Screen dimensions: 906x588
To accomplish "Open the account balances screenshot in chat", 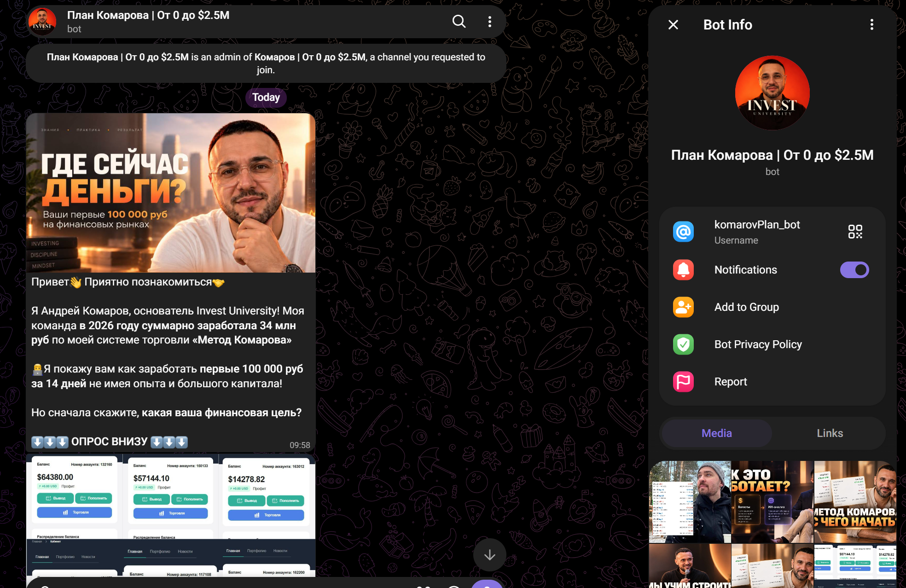I will 171,515.
